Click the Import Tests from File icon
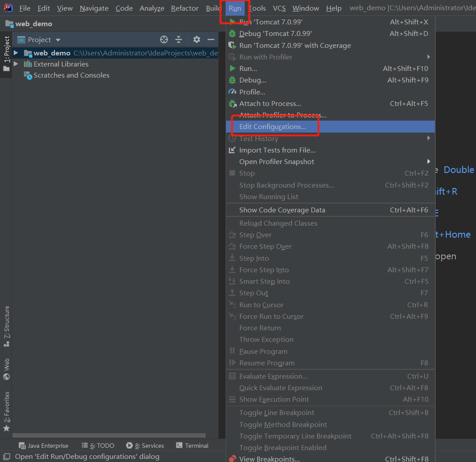This screenshot has height=462, width=476. click(x=232, y=150)
